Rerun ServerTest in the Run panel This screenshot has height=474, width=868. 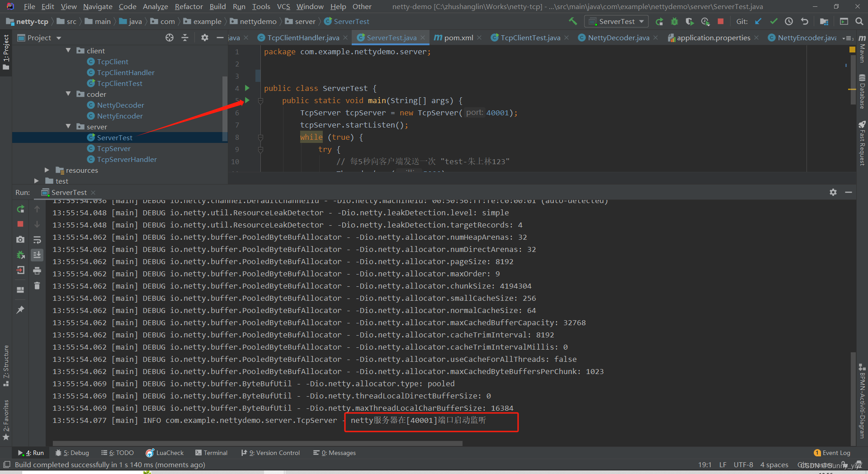(x=20, y=209)
